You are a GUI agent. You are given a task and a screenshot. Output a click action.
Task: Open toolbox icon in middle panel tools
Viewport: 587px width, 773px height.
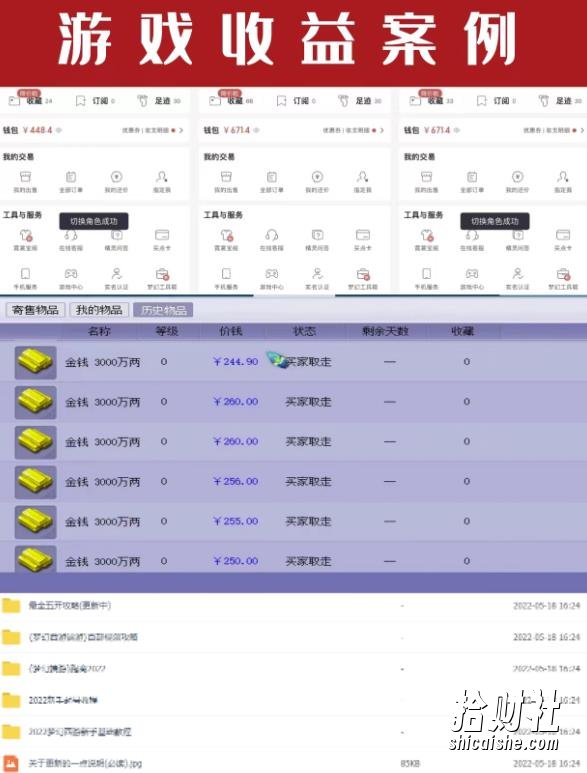(363, 274)
